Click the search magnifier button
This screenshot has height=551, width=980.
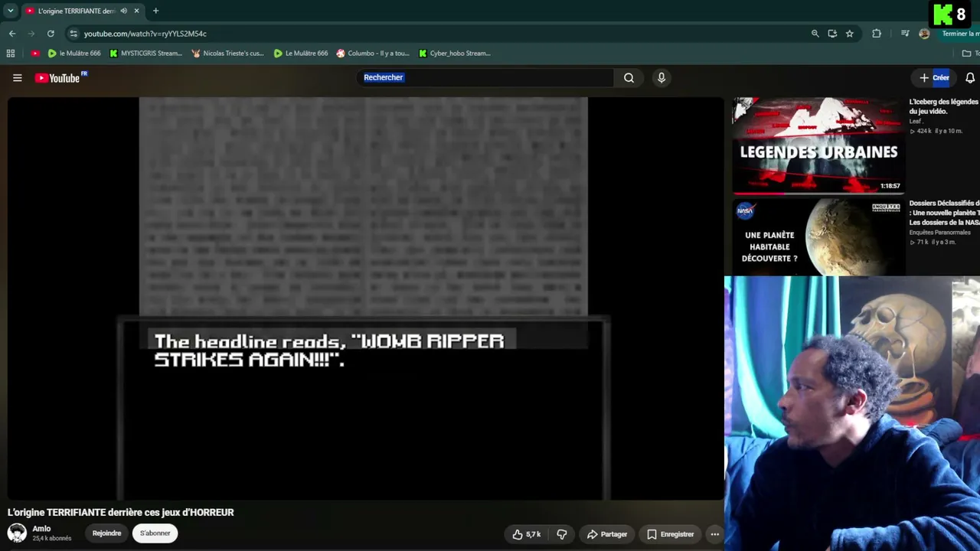click(x=629, y=77)
